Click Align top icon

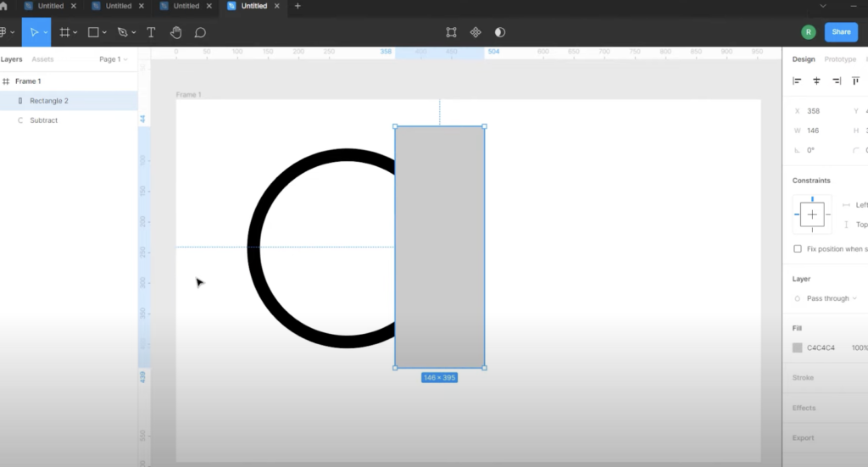tap(856, 81)
